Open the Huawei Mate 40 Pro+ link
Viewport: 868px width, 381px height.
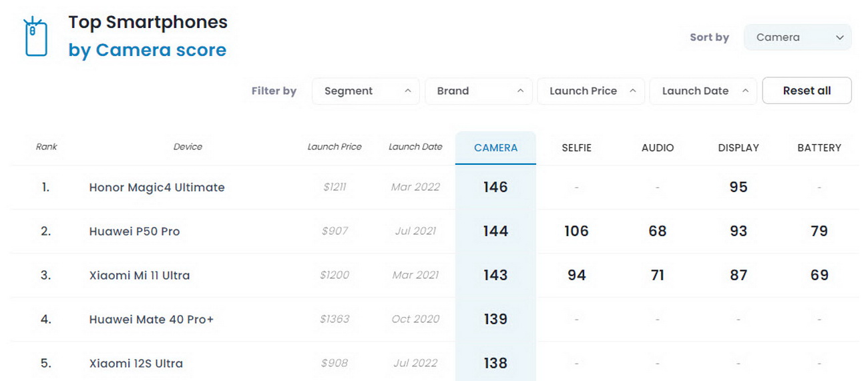152,320
